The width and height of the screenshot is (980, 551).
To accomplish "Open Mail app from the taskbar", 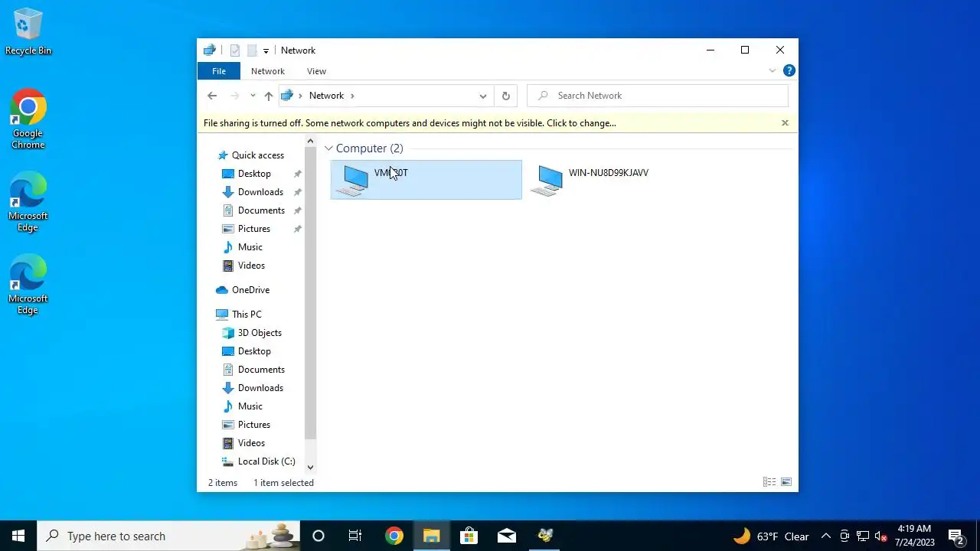I will (x=507, y=536).
